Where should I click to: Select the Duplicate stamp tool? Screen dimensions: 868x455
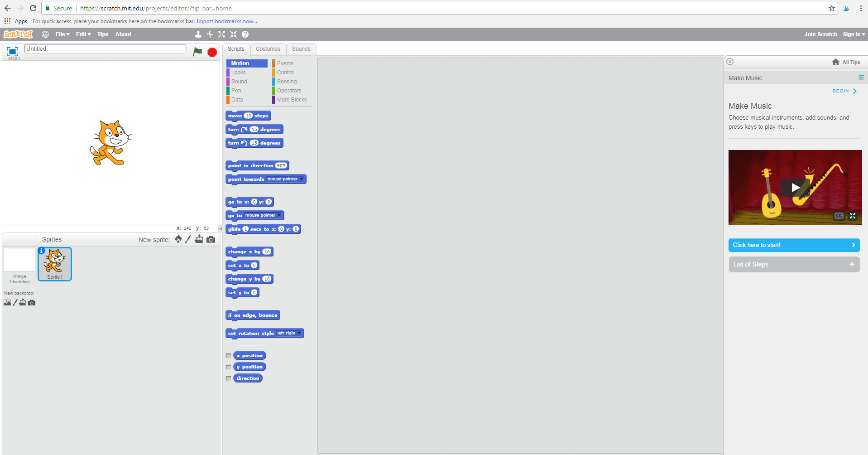pos(198,34)
